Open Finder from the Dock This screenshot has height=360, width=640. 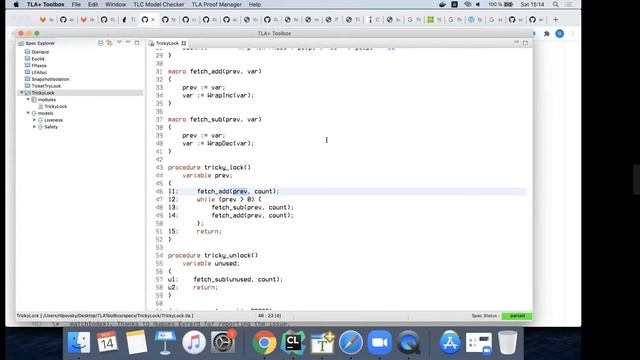[78, 342]
